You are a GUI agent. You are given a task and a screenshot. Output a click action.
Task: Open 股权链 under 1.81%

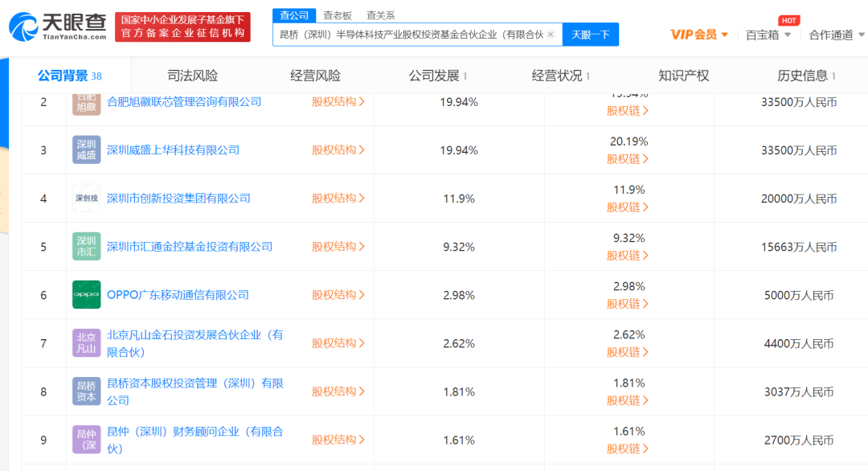pyautogui.click(x=627, y=400)
